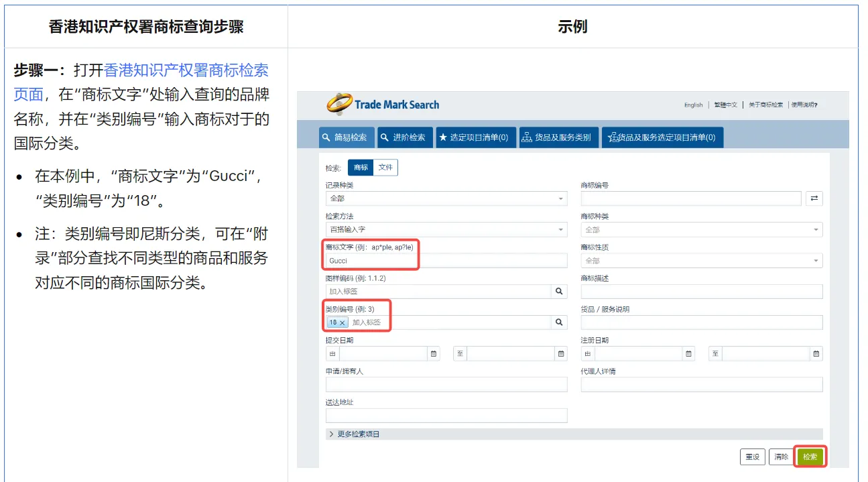Select the 简易检索 tab
The width and height of the screenshot is (868, 482).
(346, 137)
